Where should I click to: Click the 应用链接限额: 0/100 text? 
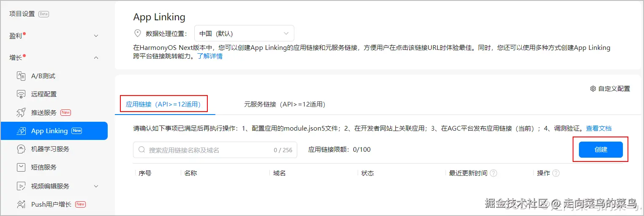tap(340, 150)
